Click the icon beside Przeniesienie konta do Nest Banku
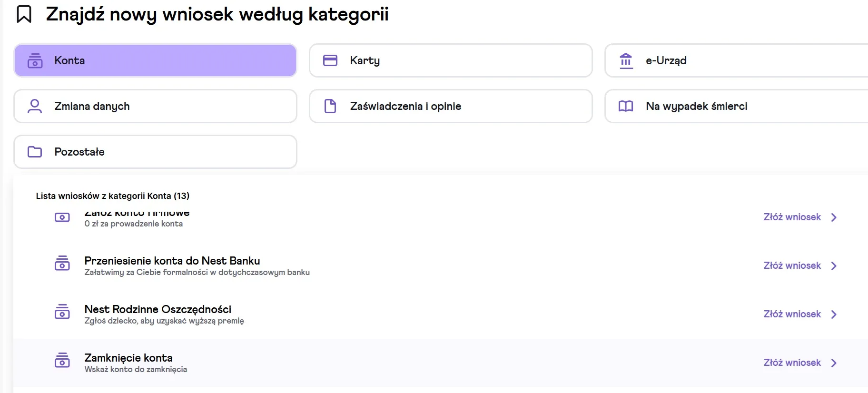 pos(62,264)
